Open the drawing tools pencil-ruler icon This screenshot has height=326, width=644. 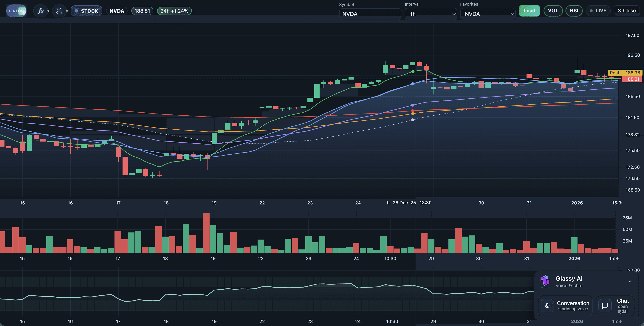pos(59,11)
